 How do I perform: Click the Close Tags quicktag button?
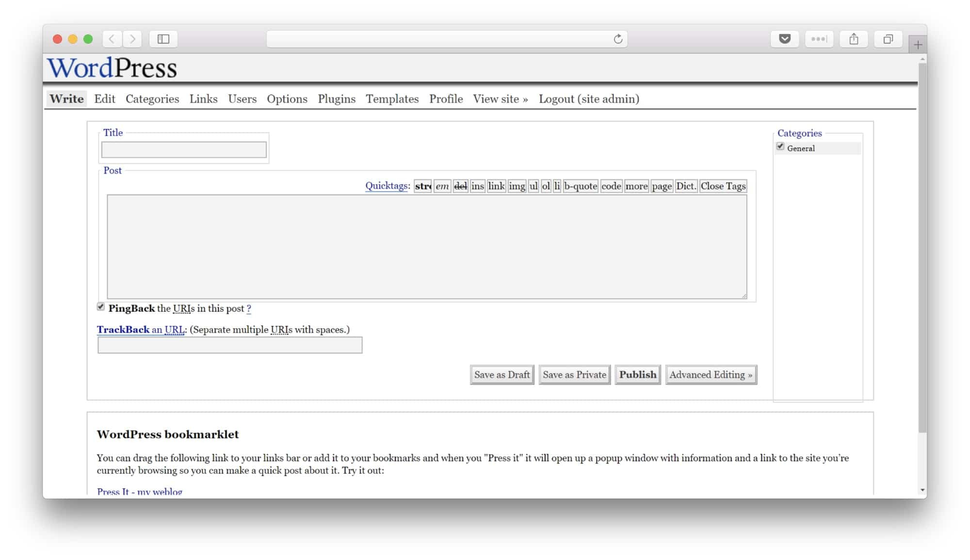pyautogui.click(x=723, y=186)
